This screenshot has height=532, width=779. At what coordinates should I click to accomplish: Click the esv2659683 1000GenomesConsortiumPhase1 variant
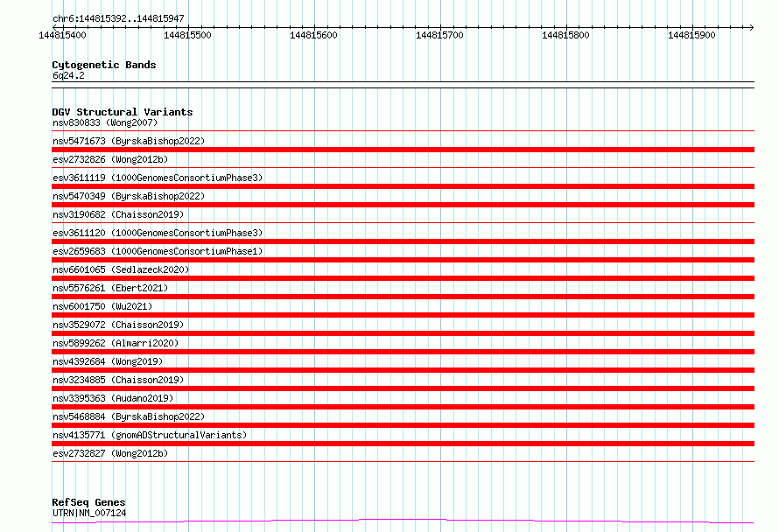tap(403, 260)
